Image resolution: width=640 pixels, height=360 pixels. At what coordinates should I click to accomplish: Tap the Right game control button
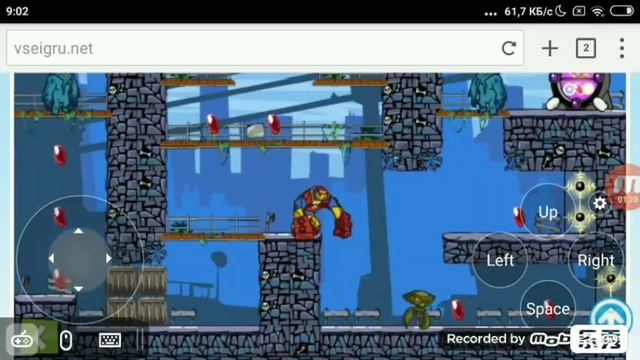(x=596, y=260)
